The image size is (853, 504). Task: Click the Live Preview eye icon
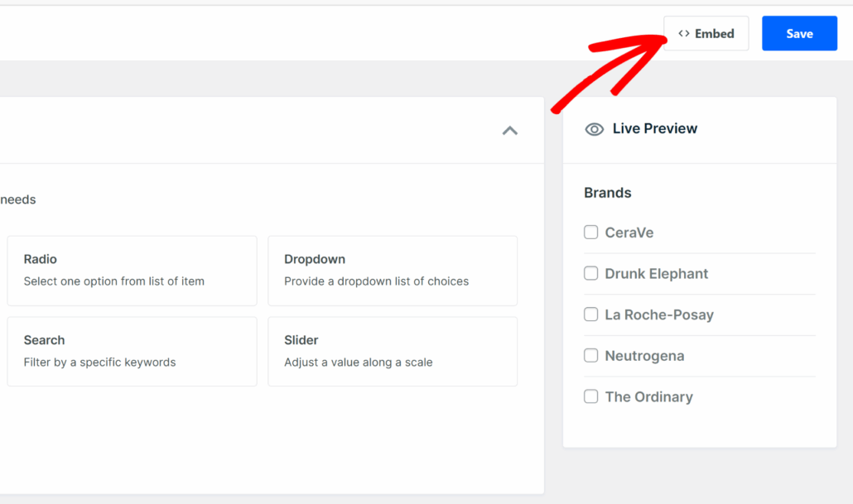coord(594,129)
